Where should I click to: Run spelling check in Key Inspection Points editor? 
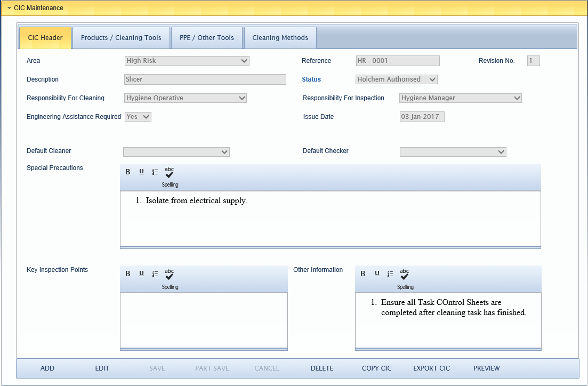170,279
